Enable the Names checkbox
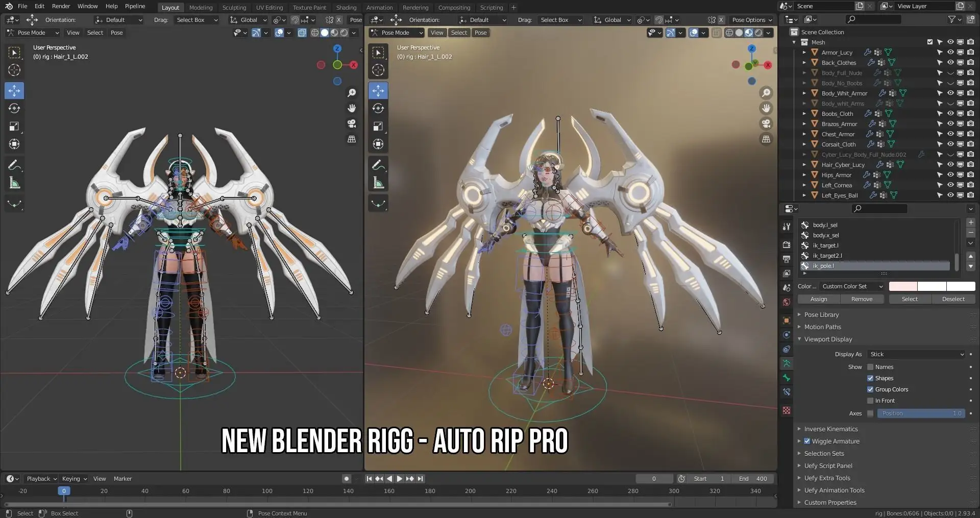 (870, 367)
